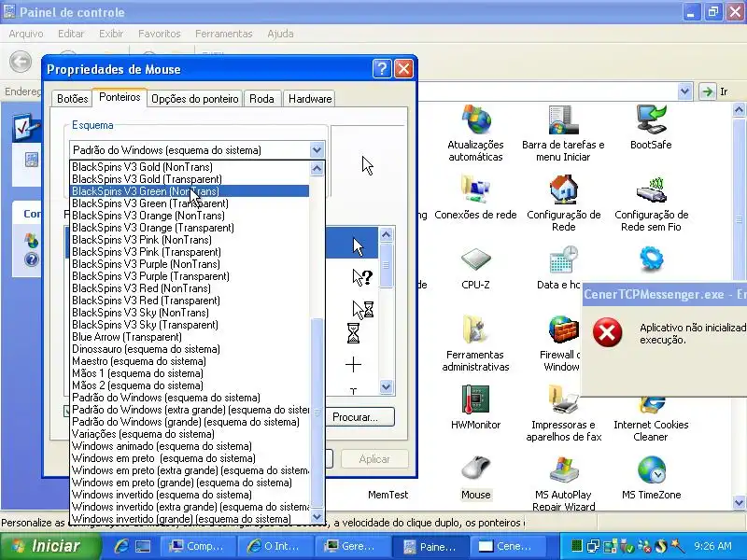The height and width of the screenshot is (560, 747).
Task: Open Impressoras e aparelhos de fax icon
Action: (x=563, y=399)
